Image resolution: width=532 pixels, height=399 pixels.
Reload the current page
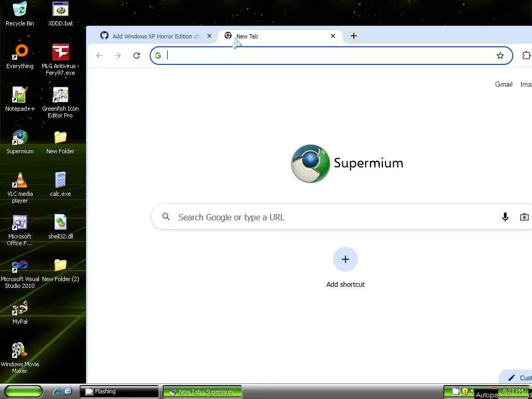137,56
